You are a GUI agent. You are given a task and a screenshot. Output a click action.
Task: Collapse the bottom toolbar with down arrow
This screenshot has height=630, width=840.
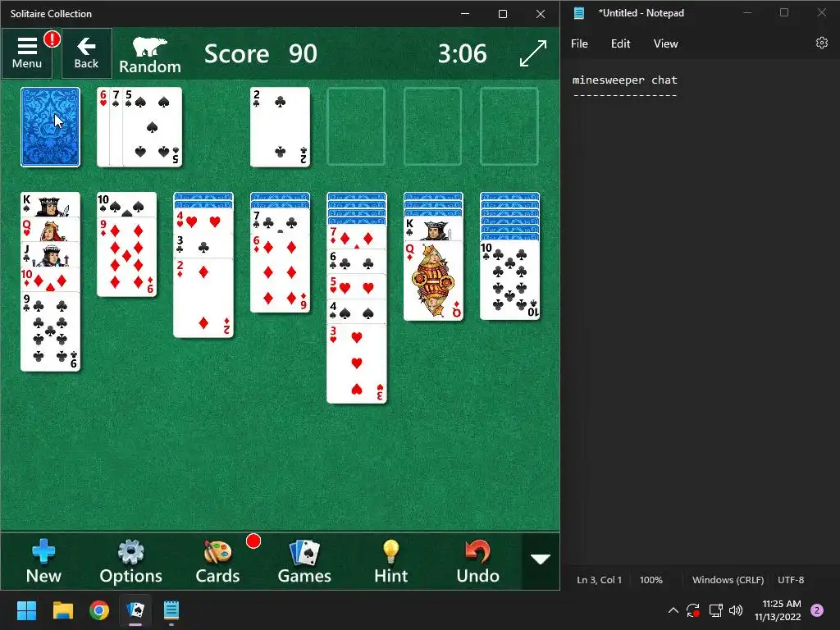click(541, 559)
